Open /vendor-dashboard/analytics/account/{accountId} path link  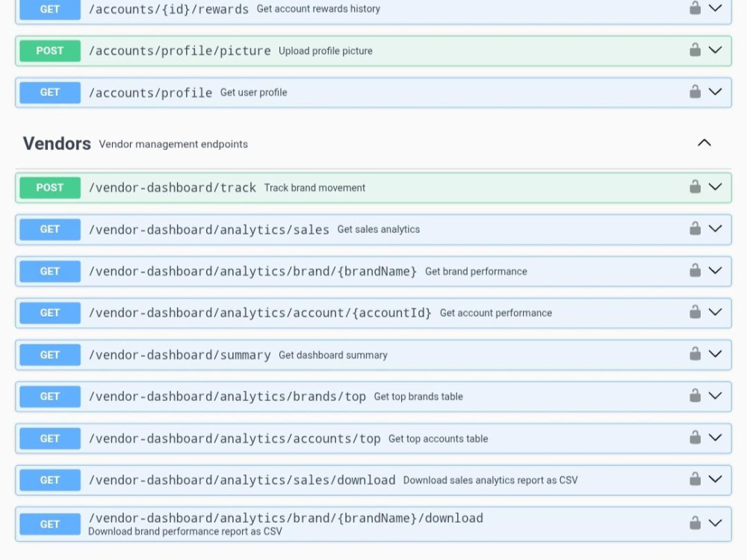(x=260, y=313)
